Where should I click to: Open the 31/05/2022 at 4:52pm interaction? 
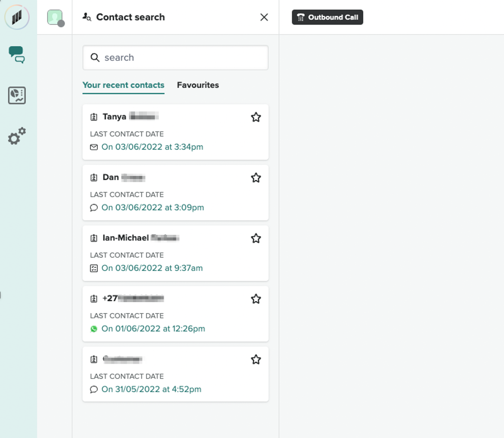pos(151,389)
